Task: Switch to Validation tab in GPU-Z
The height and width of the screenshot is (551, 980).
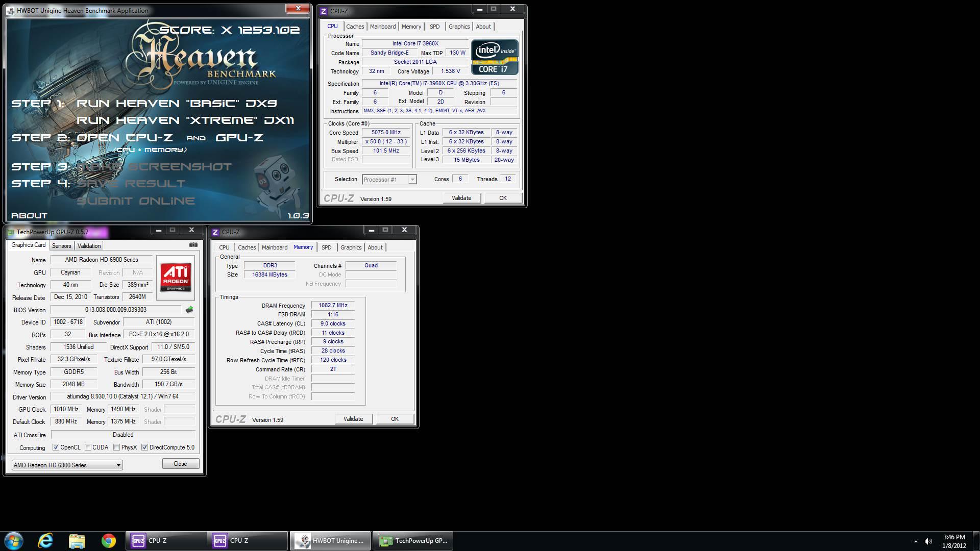Action: (89, 246)
